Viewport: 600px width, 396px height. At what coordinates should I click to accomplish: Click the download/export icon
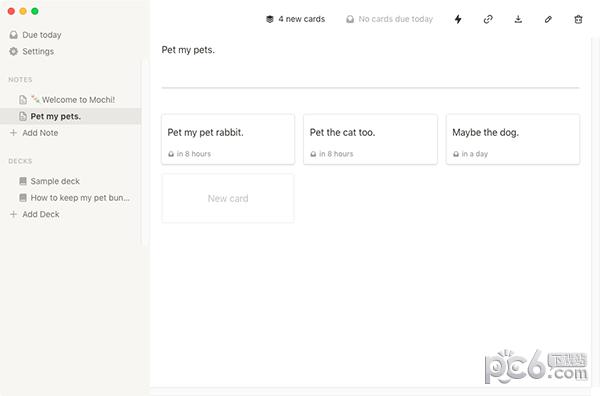coord(518,19)
